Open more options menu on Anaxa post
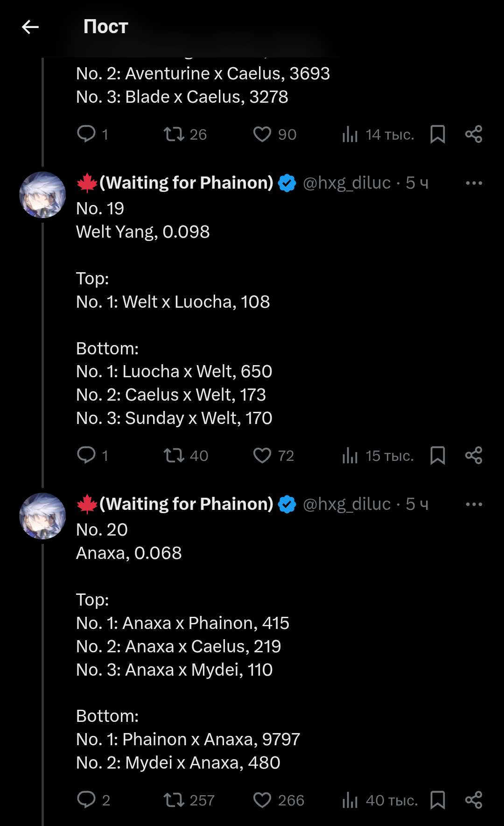504x826 pixels. [x=474, y=504]
